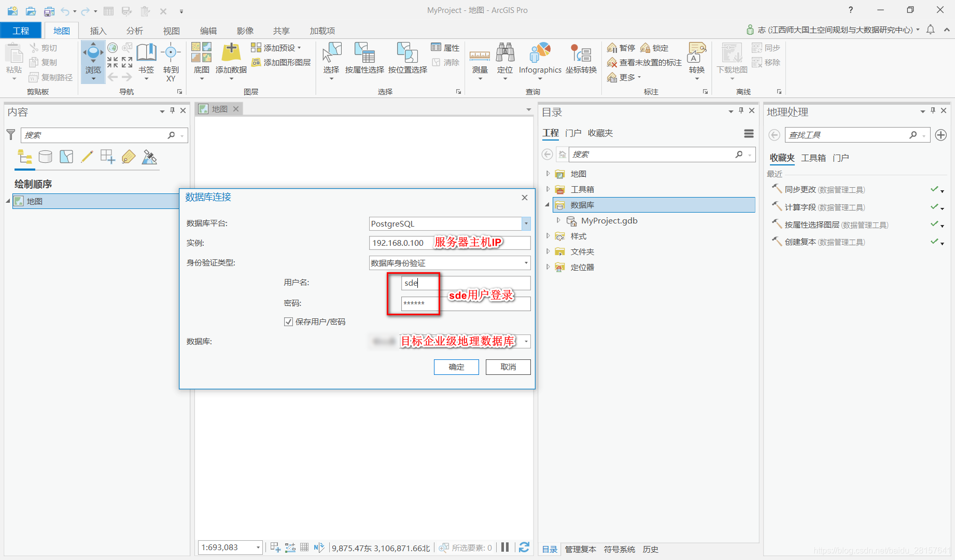955x560 pixels.
Task: Click List By Drawing Order icon
Action: (x=24, y=157)
